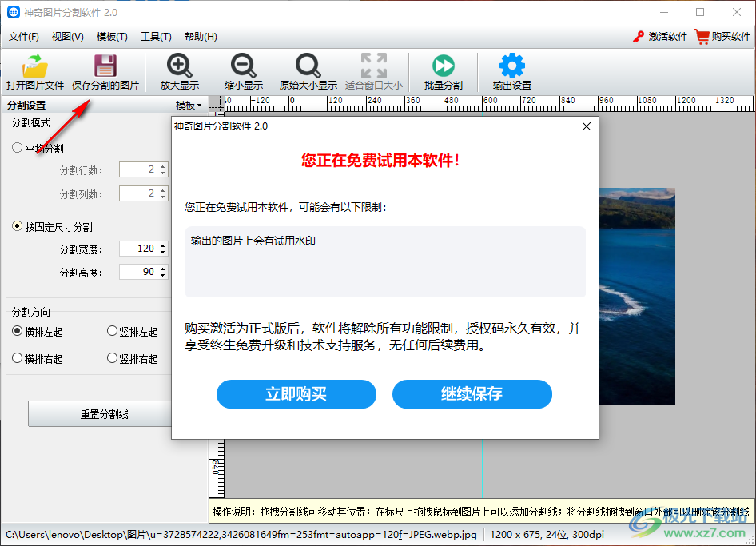Click the 分割宽度 spinner arrows
Viewport: 756px width, 546px height.
click(x=163, y=249)
